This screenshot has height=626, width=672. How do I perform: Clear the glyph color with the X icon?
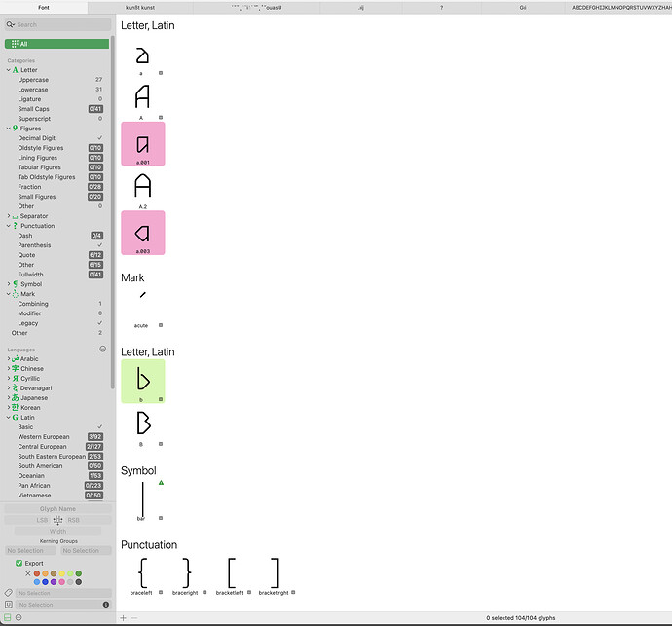[28, 573]
